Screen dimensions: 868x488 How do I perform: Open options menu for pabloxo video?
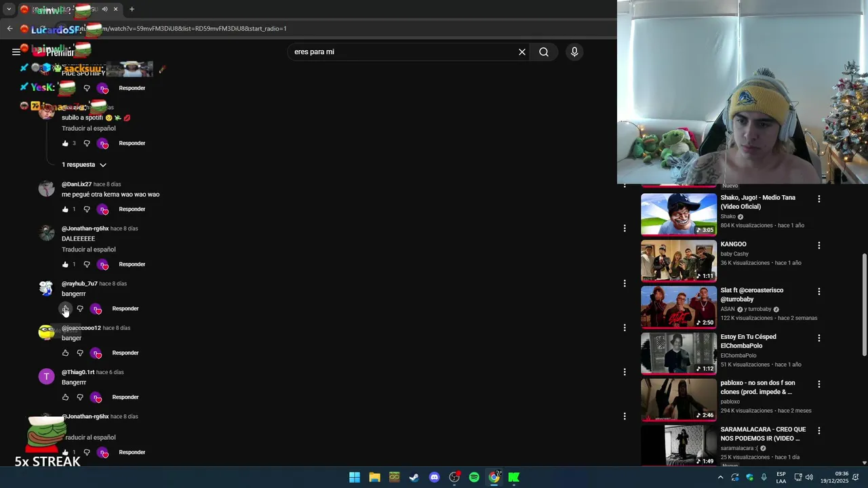818,384
